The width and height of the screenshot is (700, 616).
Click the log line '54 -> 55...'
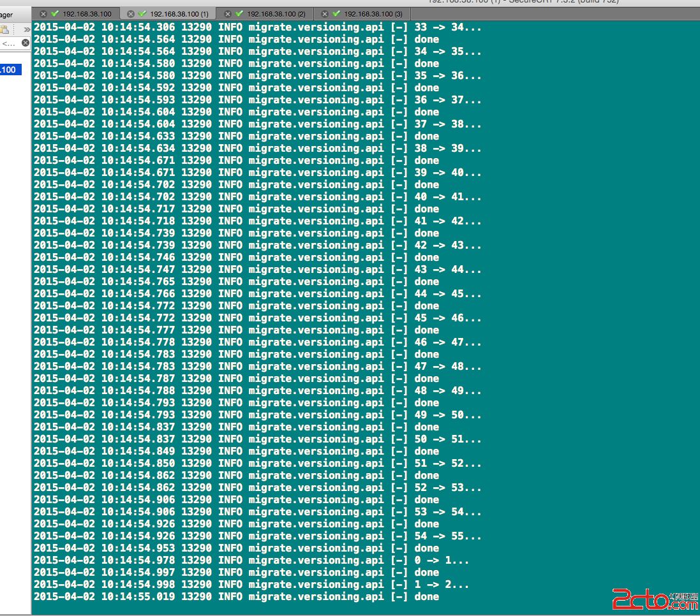coord(258,536)
